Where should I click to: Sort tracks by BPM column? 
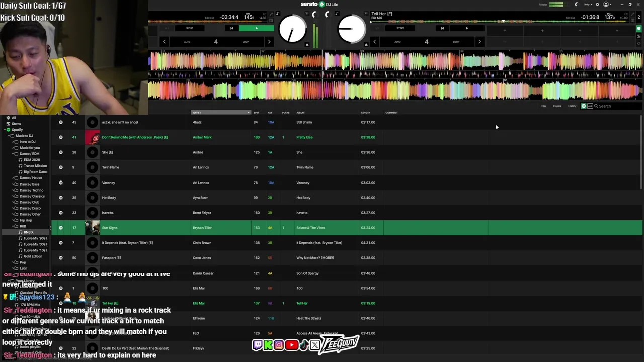[256, 113]
